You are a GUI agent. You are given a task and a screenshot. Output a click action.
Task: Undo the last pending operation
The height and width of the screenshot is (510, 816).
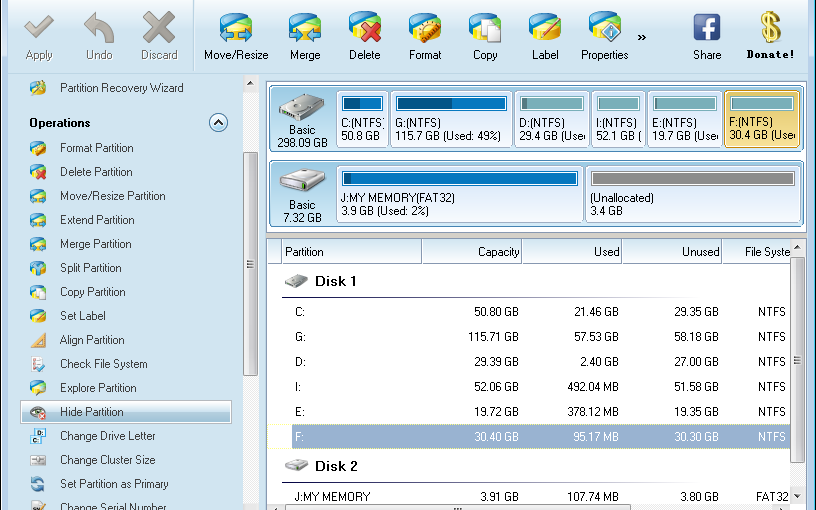[x=99, y=37]
